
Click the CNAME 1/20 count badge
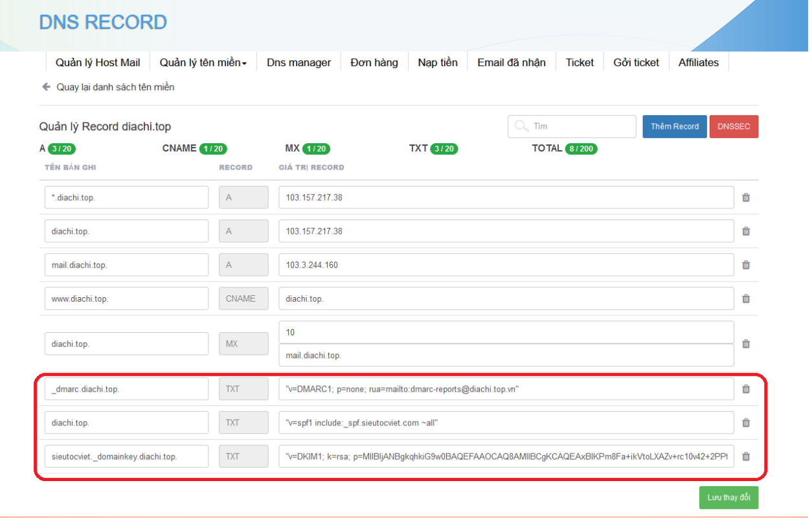(213, 149)
